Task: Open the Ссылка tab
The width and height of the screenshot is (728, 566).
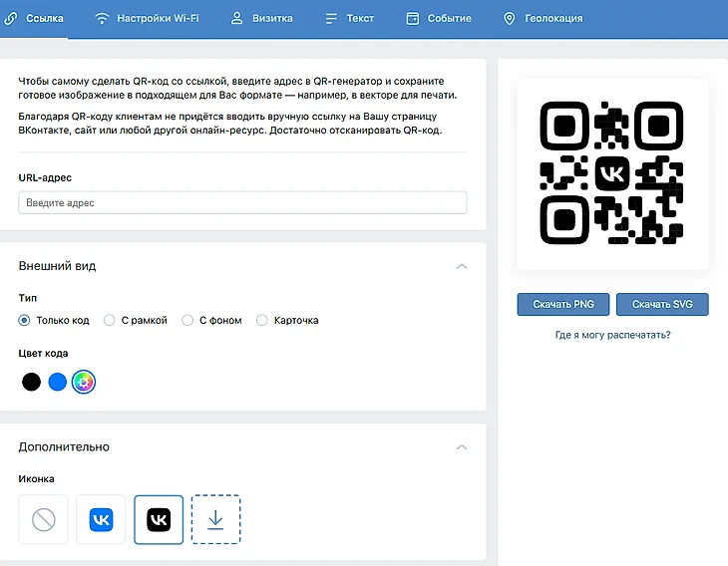Action: pos(34,19)
